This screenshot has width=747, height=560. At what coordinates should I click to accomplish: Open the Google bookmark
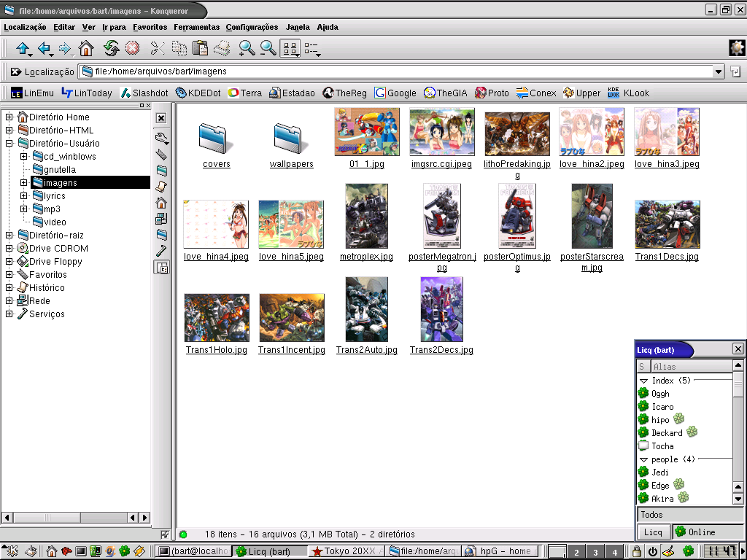395,93
